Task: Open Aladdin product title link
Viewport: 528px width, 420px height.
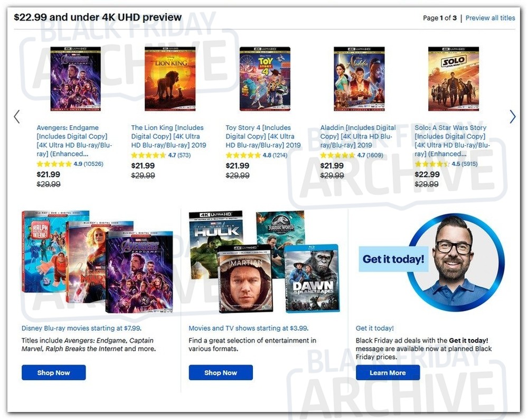Action: coord(358,136)
